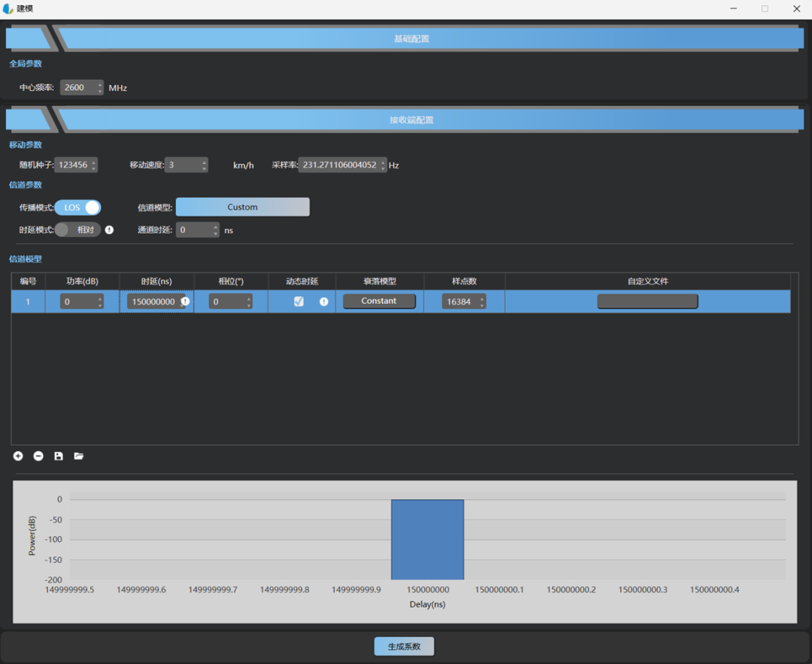This screenshot has height=664, width=812.
Task: Click the 样点数 spinner arrows in row 1
Action: click(x=482, y=302)
